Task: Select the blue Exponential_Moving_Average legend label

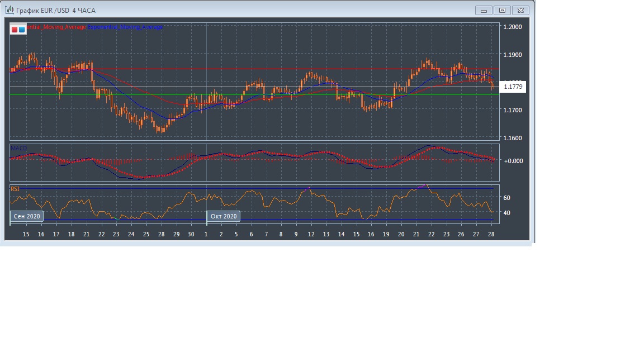Action: tap(125, 27)
